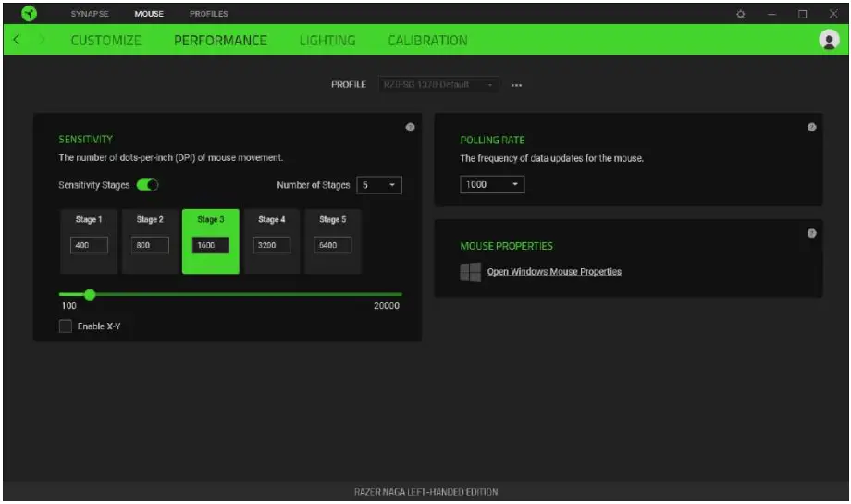The height and width of the screenshot is (504, 851).
Task: Click the Sensitivity heading
Action: [x=86, y=140]
